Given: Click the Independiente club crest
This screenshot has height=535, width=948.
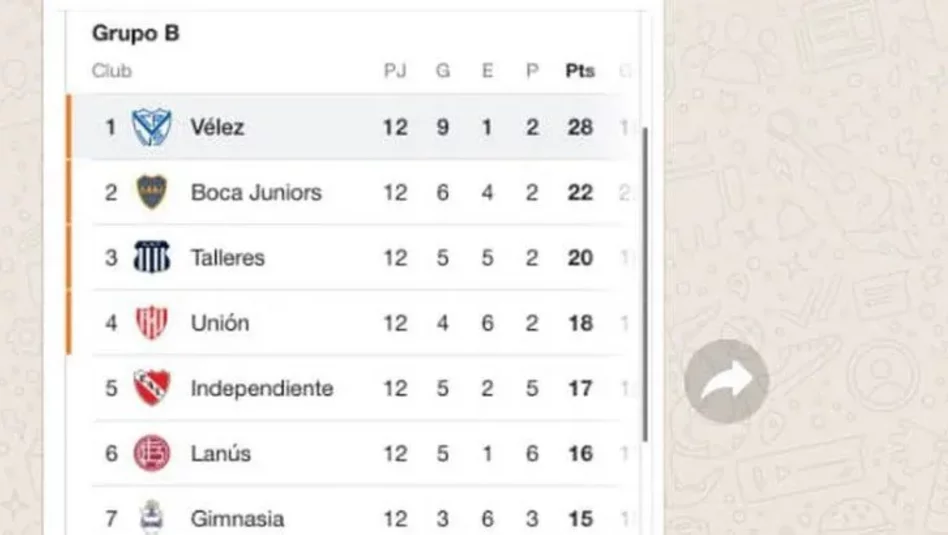Looking at the screenshot, I should click(152, 387).
